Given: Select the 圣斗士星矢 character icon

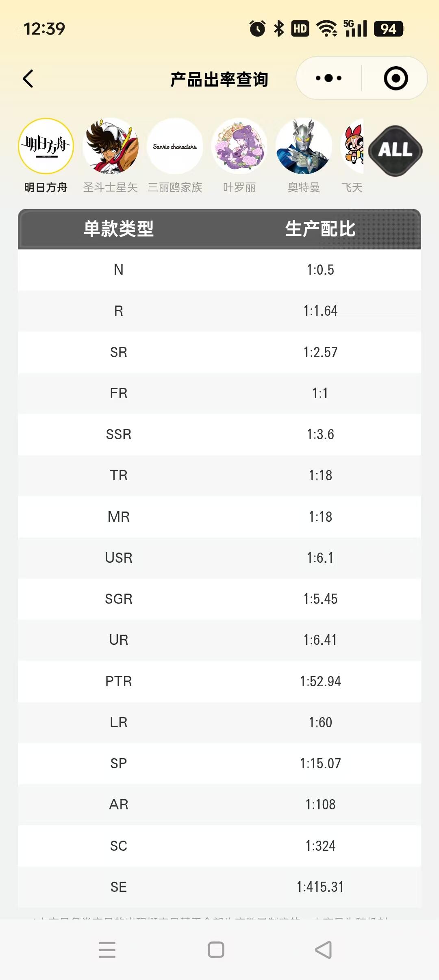Looking at the screenshot, I should (111, 146).
